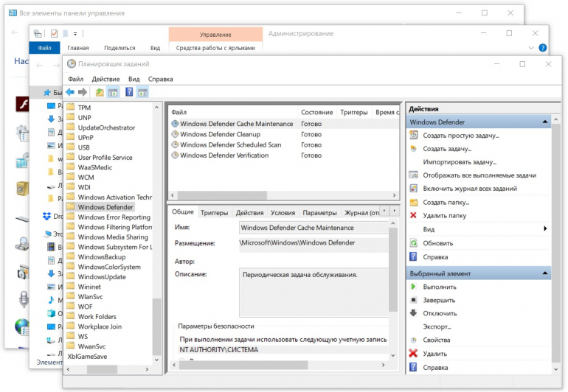The width and height of the screenshot is (568, 392).
Task: Collapse the Выбранный элемент section
Action: point(545,273)
